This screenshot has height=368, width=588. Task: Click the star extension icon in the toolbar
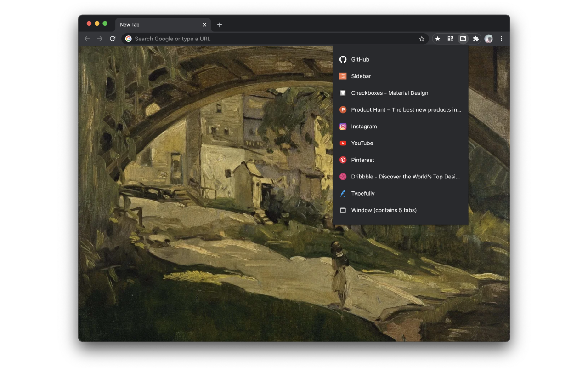tap(438, 39)
